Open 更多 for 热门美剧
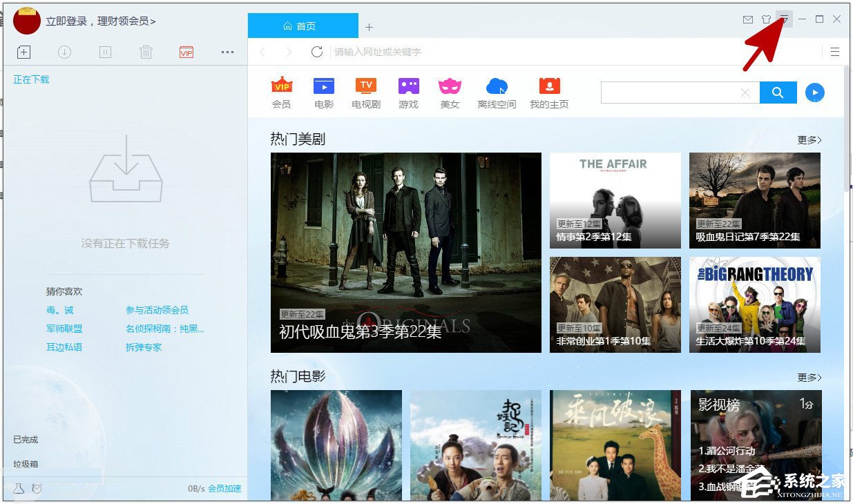The image size is (853, 504). pos(808,139)
